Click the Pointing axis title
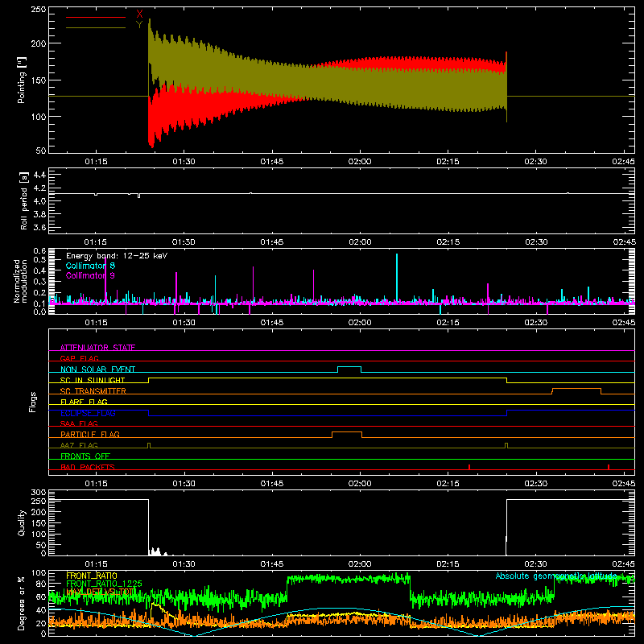The width and height of the screenshot is (644, 644). pos(22,80)
